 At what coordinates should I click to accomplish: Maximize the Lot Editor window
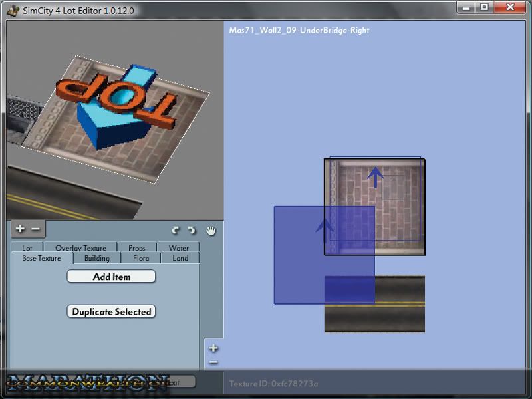(485, 7)
